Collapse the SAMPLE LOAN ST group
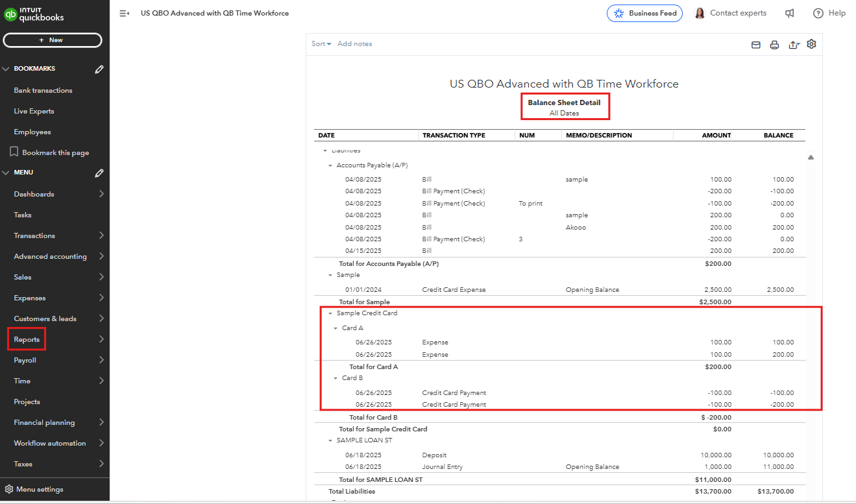This screenshot has width=856, height=504. coord(330,440)
